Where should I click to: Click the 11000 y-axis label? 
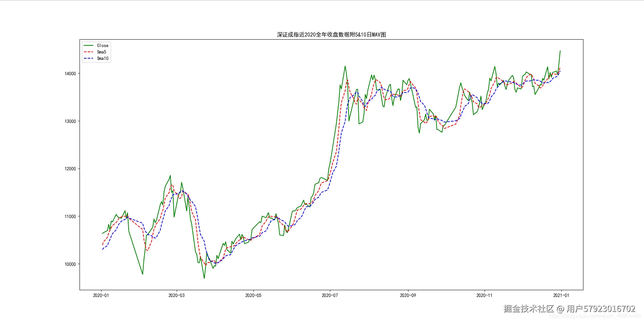[x=70, y=216]
